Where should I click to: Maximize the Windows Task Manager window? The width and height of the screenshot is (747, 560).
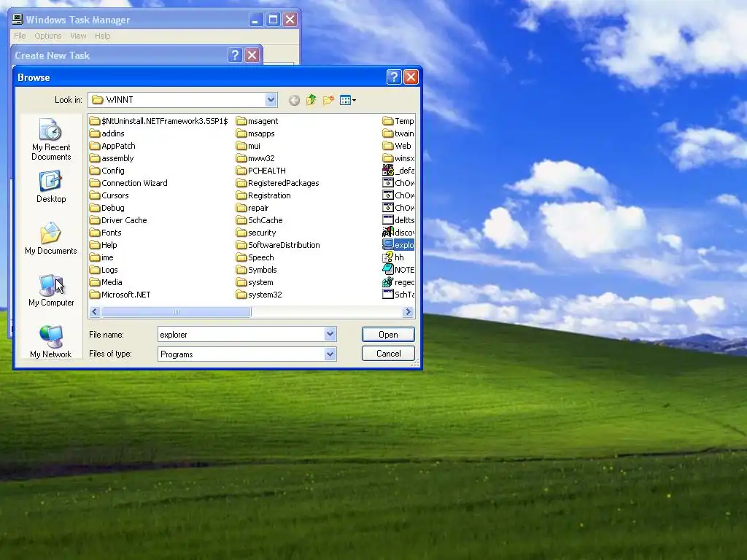pos(273,20)
